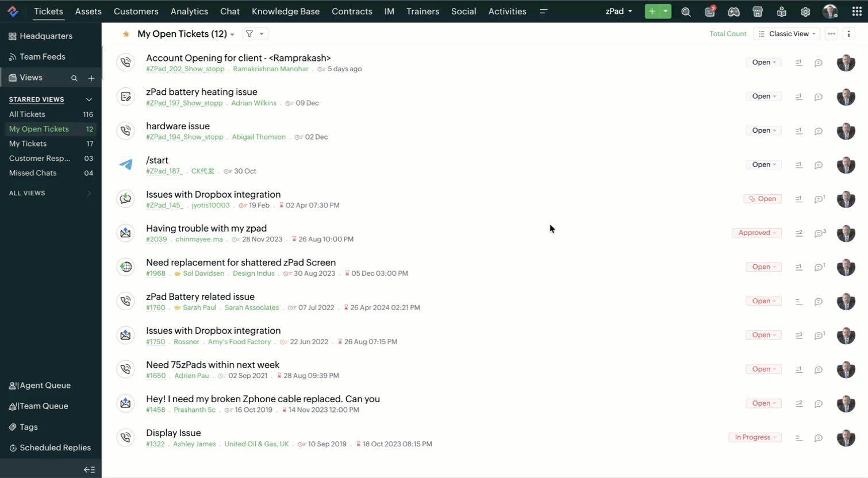This screenshot has height=478, width=868.
Task: Switch to Analytics tab
Action: tap(189, 11)
